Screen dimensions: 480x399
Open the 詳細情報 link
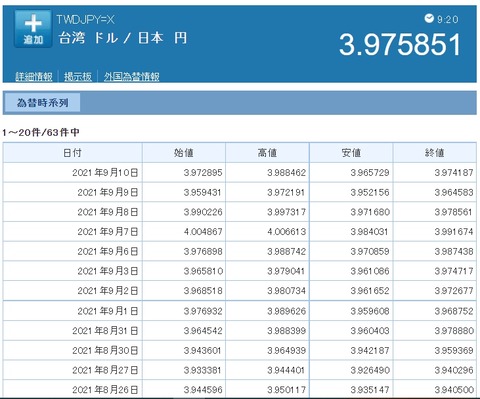coord(34,77)
